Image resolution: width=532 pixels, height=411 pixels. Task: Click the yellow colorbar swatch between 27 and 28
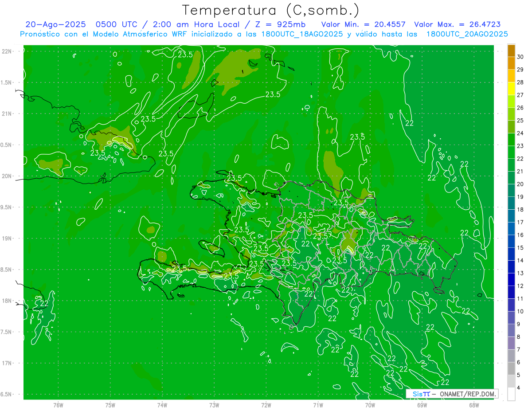pos(511,89)
